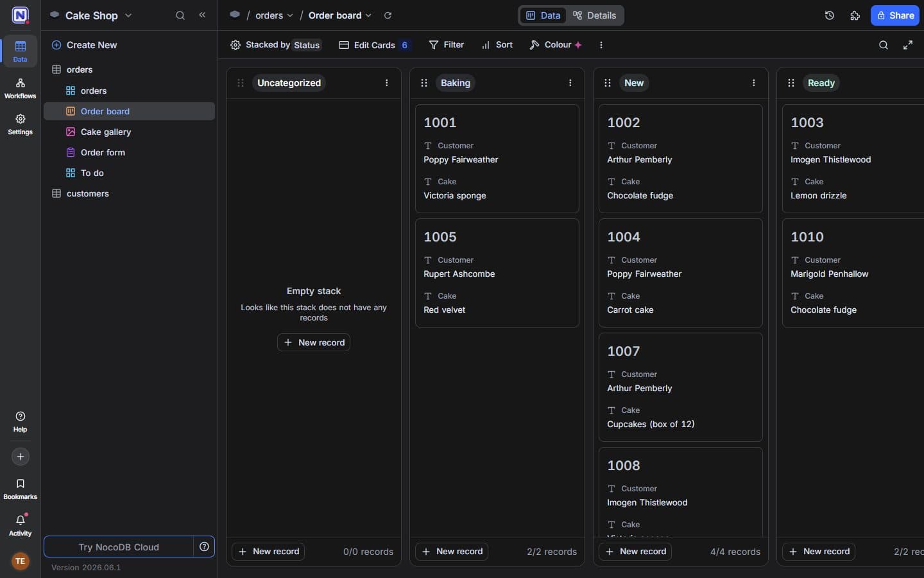The width and height of the screenshot is (924, 578).
Task: Open Bookmarks in the left rail
Action: click(x=20, y=489)
